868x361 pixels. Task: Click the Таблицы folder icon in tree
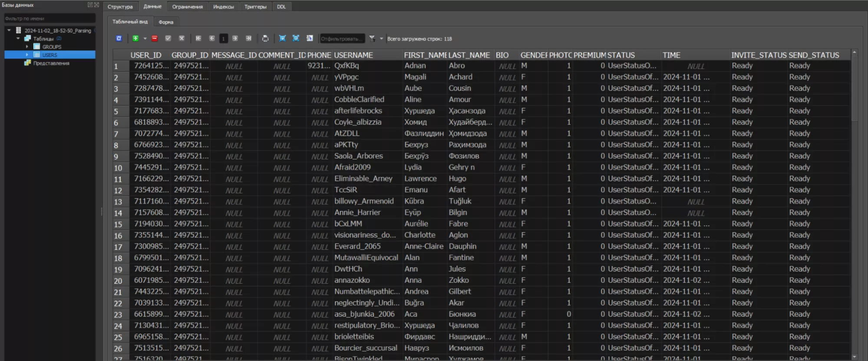click(27, 39)
